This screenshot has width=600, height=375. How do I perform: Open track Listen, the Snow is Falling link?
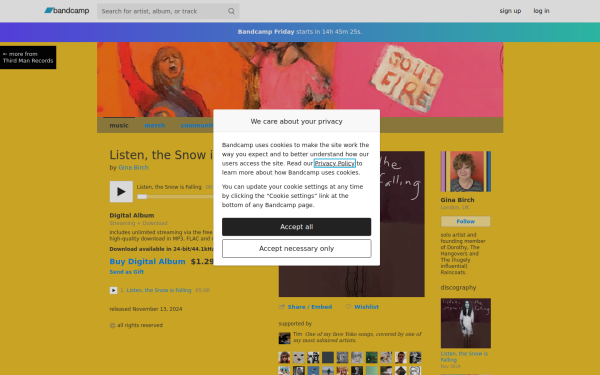tap(159, 290)
